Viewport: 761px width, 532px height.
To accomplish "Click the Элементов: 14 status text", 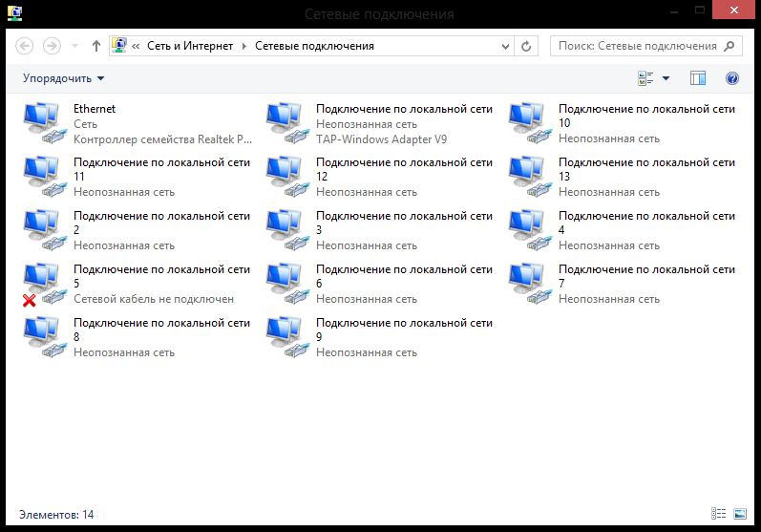I will click(56, 515).
